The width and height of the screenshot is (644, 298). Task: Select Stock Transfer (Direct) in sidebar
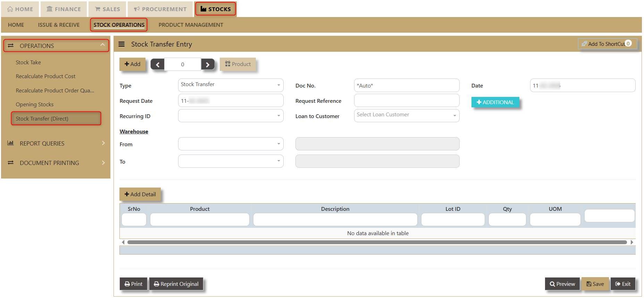coord(56,118)
